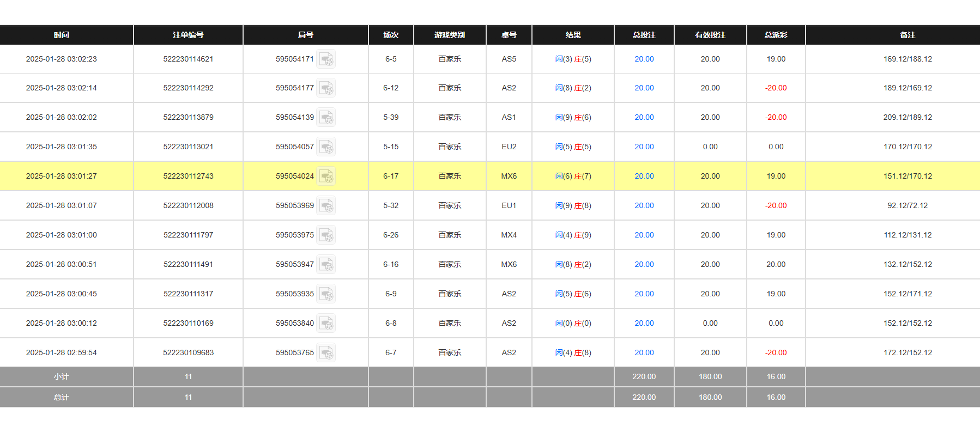Open the video icon for round 595054057
The image size is (980, 426).
326,147
